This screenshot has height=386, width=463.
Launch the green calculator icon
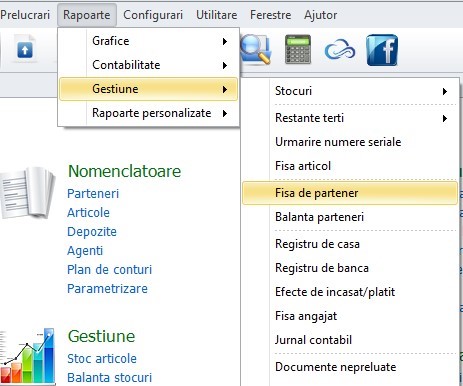point(298,49)
